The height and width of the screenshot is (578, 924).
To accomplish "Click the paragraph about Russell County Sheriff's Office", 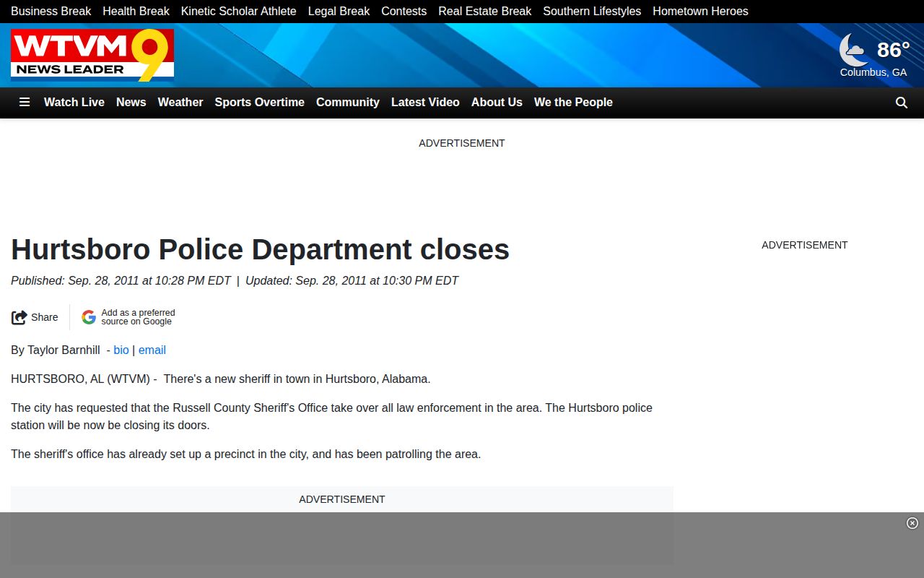I will coord(332,417).
